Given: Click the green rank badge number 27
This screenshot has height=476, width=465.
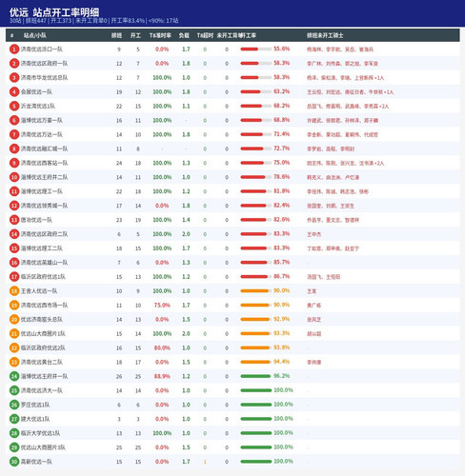Looking at the screenshot, I should click(14, 419).
